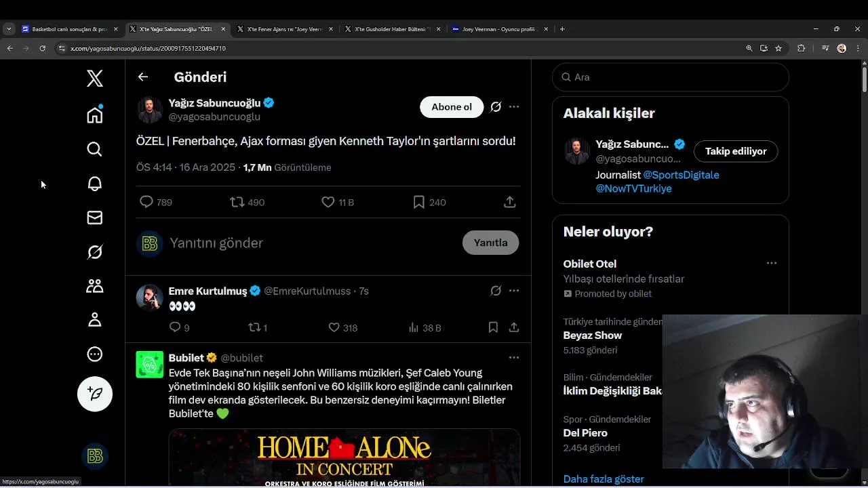
Task: Open the three-dot menu on Yağız's post
Action: (514, 106)
